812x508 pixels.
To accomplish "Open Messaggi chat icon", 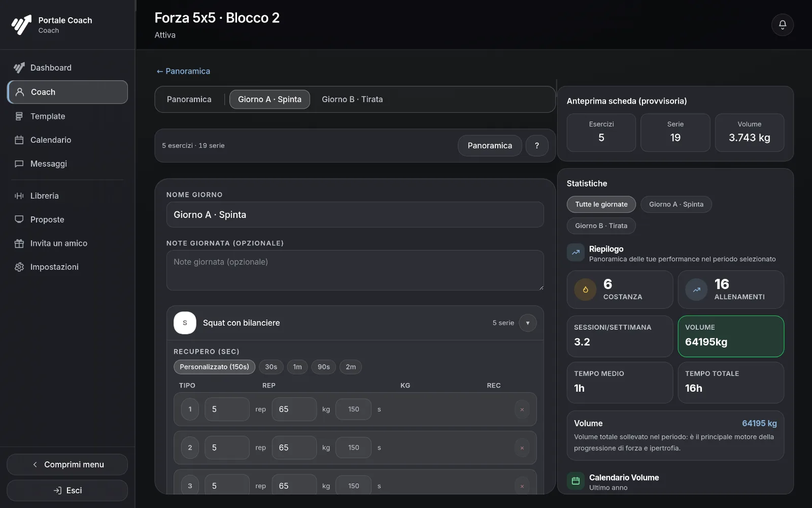I will 19,164.
